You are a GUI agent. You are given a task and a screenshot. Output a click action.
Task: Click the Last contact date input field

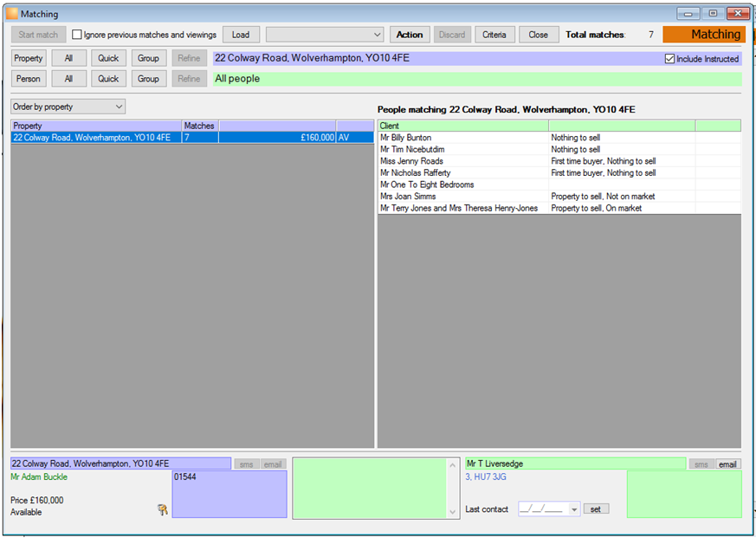coord(544,509)
